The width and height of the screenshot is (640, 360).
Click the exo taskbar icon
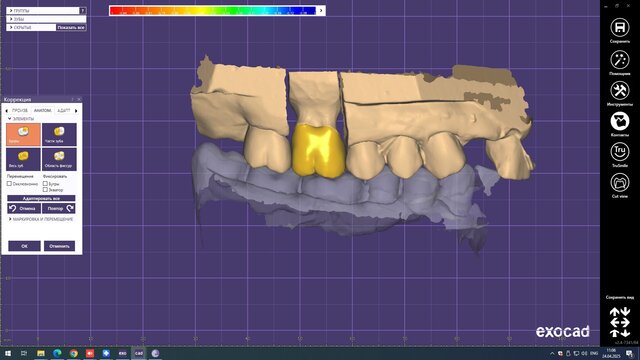[122, 353]
